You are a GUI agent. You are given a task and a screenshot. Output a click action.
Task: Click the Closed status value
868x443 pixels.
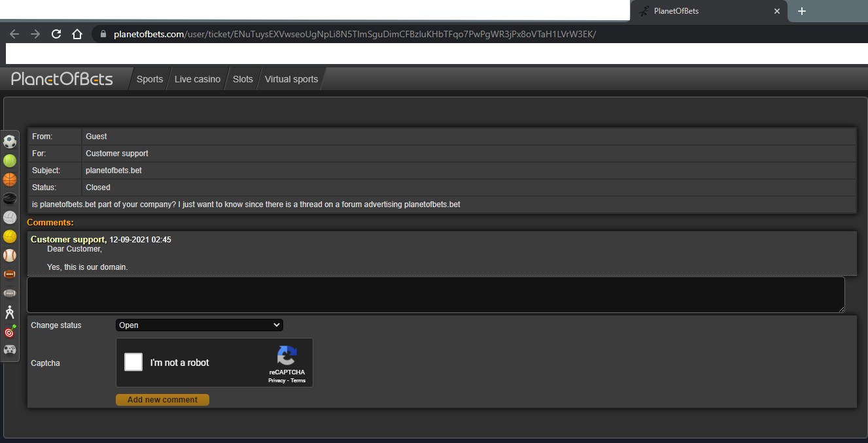tap(98, 188)
